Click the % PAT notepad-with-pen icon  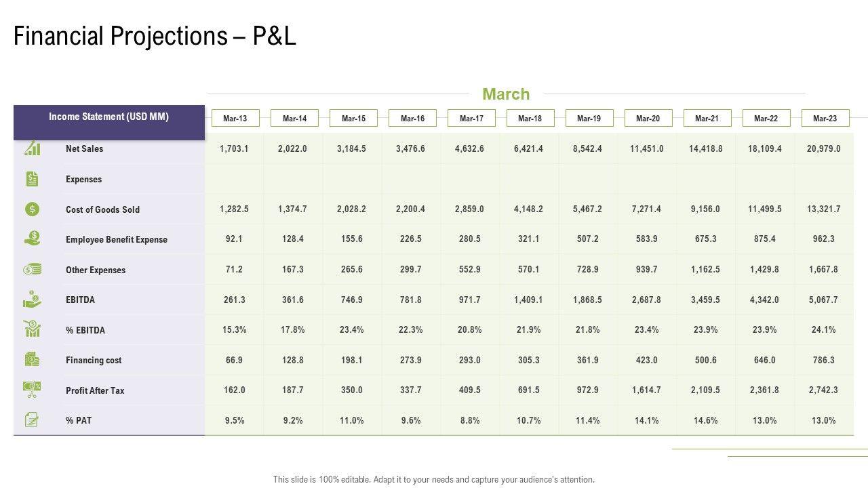33,420
